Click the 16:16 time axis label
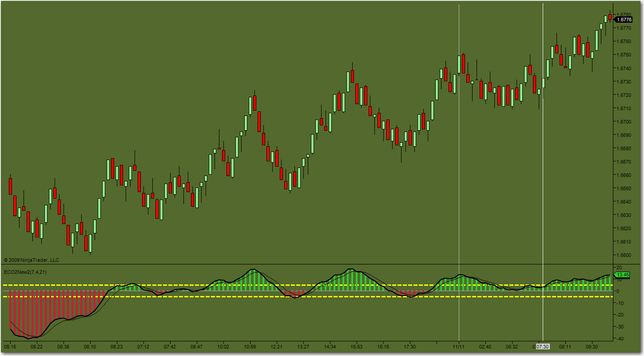The height and width of the screenshot is (356, 644). click(383, 346)
